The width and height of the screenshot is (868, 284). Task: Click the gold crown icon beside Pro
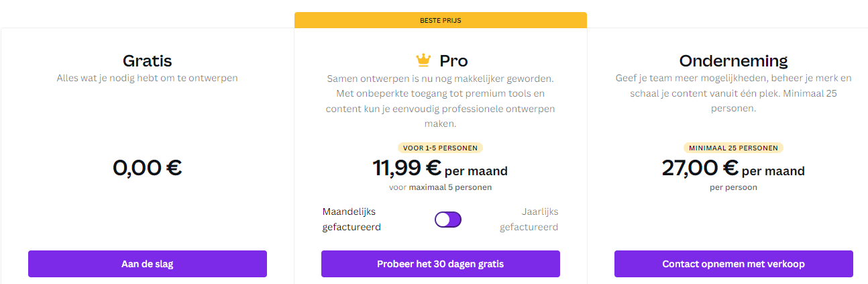pos(423,61)
